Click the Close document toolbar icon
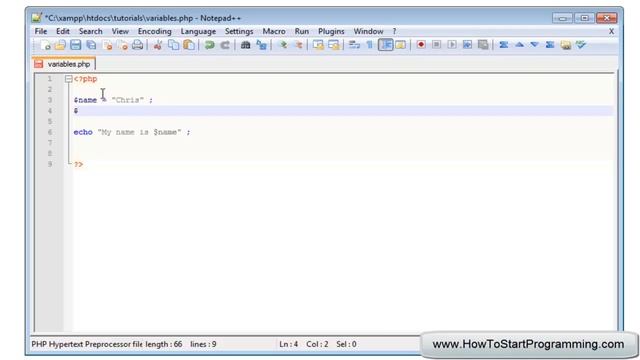The height and width of the screenshot is (360, 640). point(107,45)
